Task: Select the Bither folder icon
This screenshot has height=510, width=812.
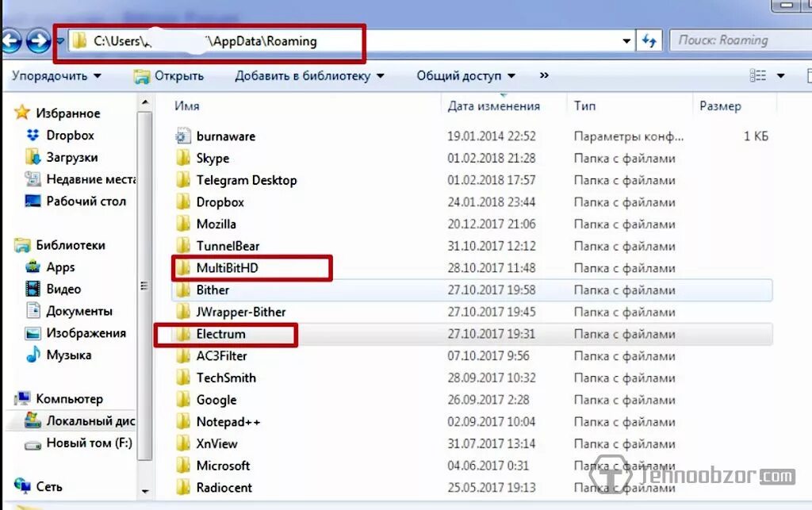Action: (183, 290)
